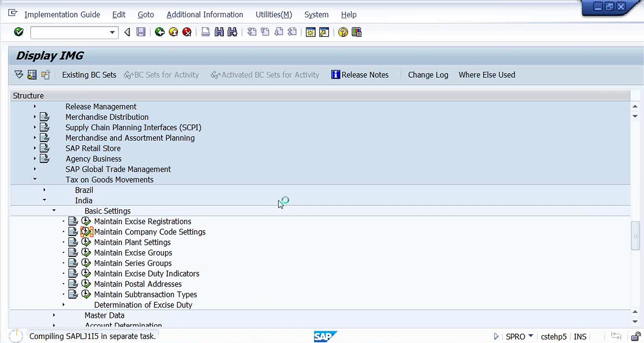The height and width of the screenshot is (343, 644).
Task: Open documentation icon for SAP Retail Store
Action: tap(45, 148)
